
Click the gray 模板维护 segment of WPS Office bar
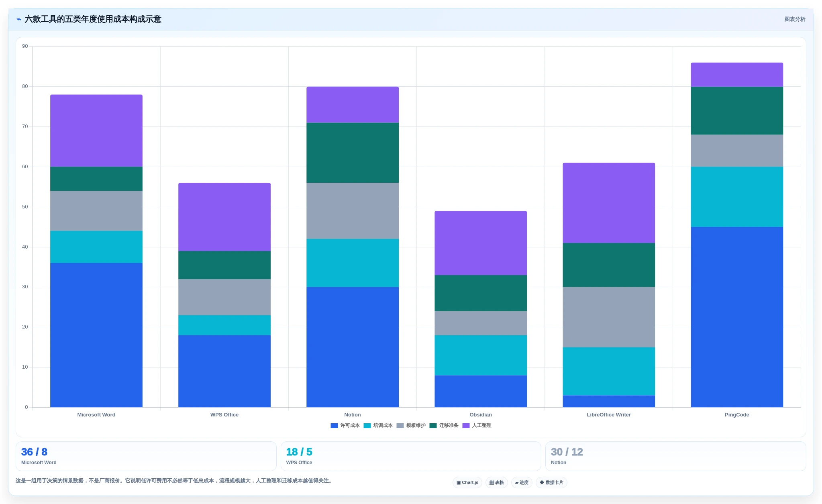coord(224,297)
